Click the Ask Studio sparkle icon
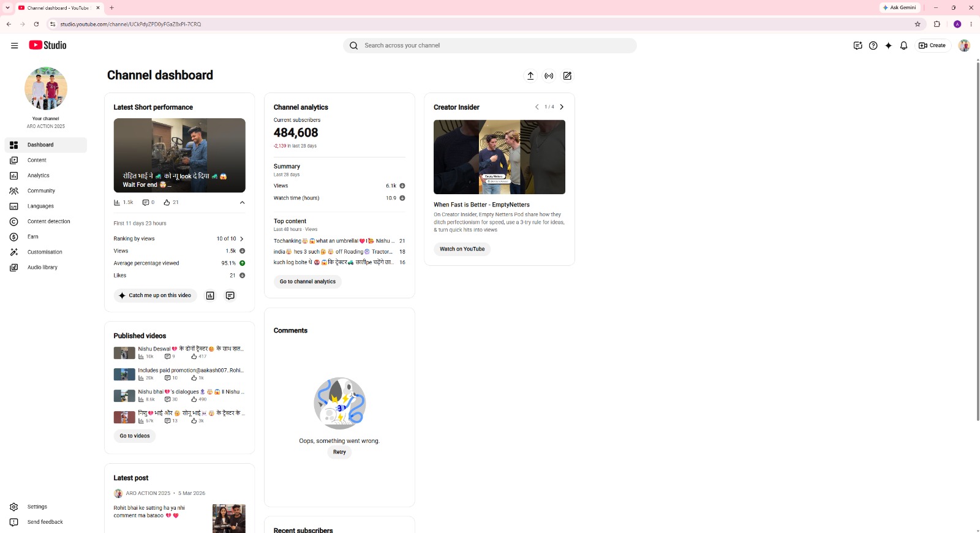Screen dimensions: 980x533 (x=888, y=45)
